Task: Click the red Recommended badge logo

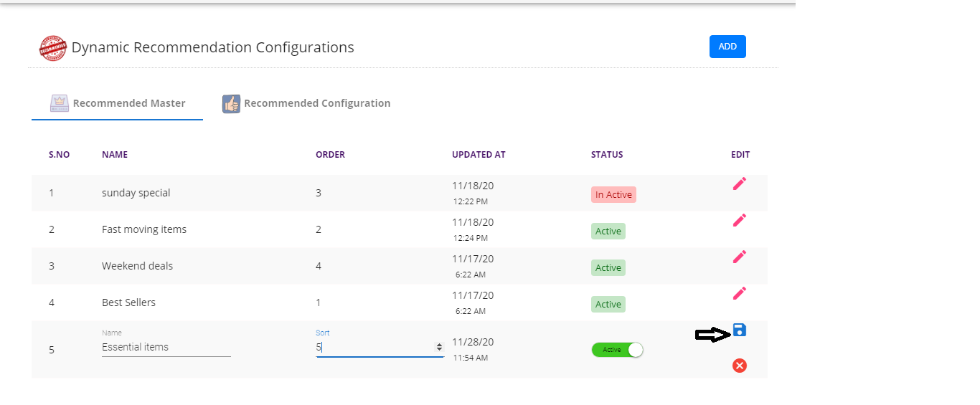Action: (52, 48)
